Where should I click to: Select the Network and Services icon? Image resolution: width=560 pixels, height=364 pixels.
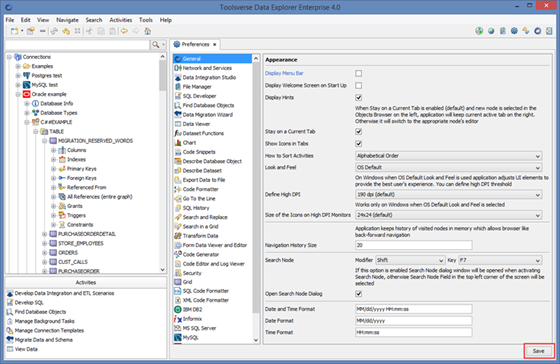[x=178, y=68]
